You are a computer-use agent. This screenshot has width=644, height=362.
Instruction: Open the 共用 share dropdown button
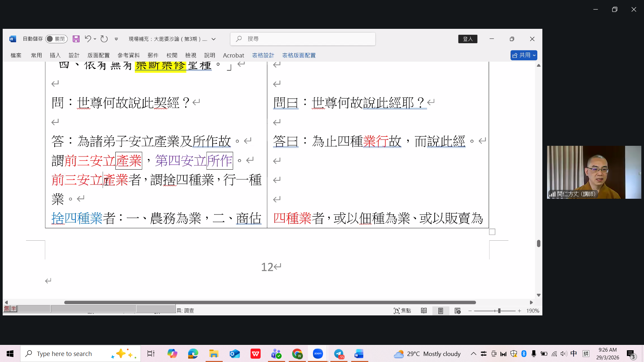524,55
